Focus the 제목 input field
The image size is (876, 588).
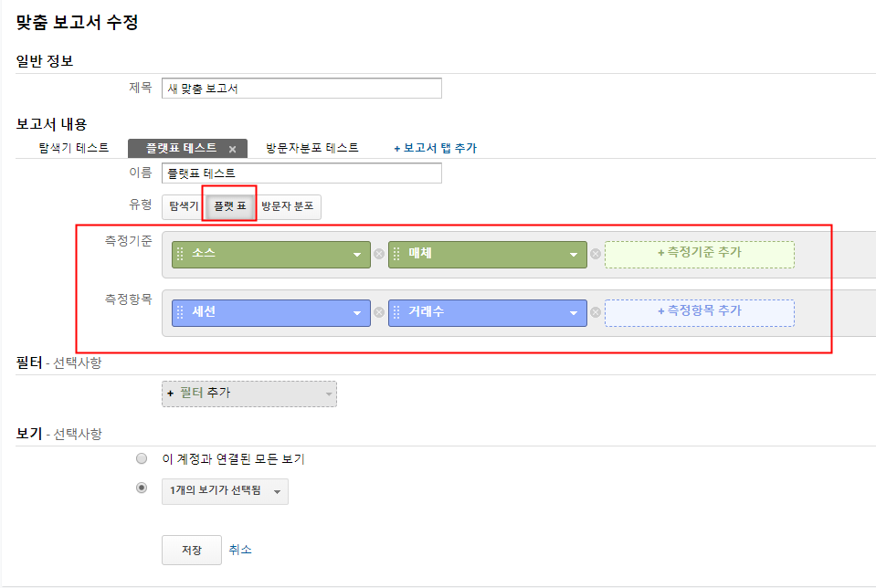(301, 89)
